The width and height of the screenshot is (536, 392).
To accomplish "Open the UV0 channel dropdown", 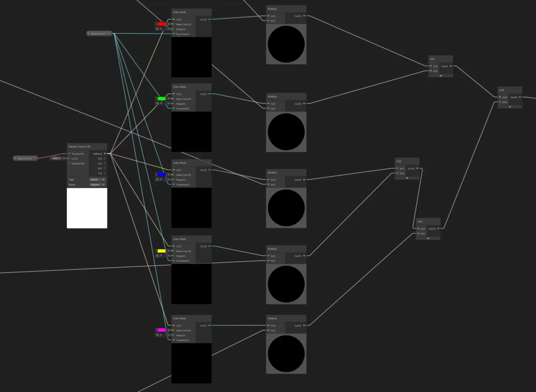I will pos(56,158).
